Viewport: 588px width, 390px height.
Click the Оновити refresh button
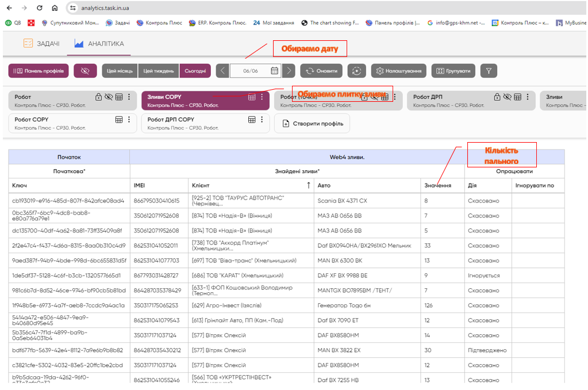pos(321,71)
